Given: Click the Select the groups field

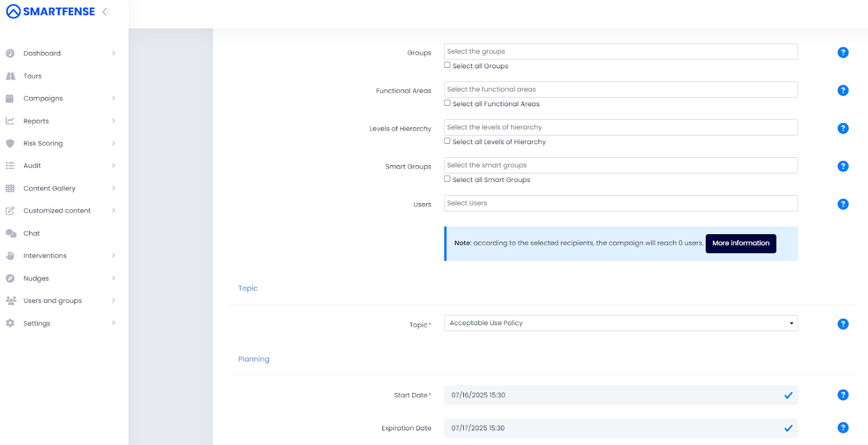Looking at the screenshot, I should [621, 51].
